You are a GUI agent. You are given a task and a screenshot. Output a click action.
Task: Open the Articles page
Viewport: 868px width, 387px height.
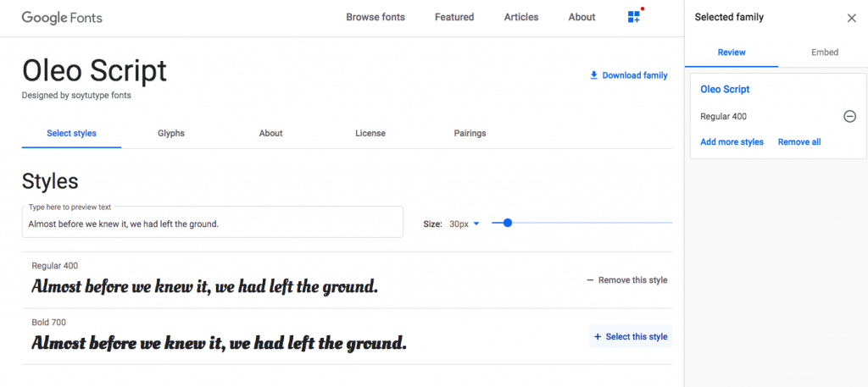[521, 17]
